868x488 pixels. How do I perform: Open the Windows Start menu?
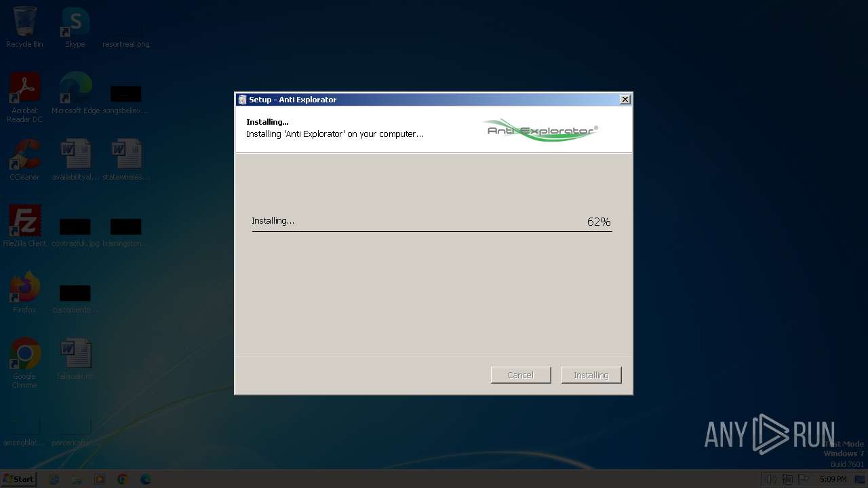pos(19,479)
